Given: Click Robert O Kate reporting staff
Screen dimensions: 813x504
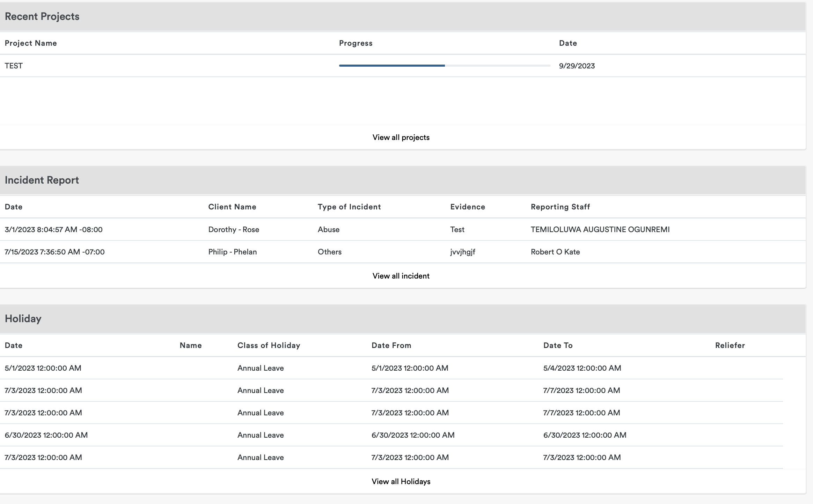Looking at the screenshot, I should click(x=555, y=252).
